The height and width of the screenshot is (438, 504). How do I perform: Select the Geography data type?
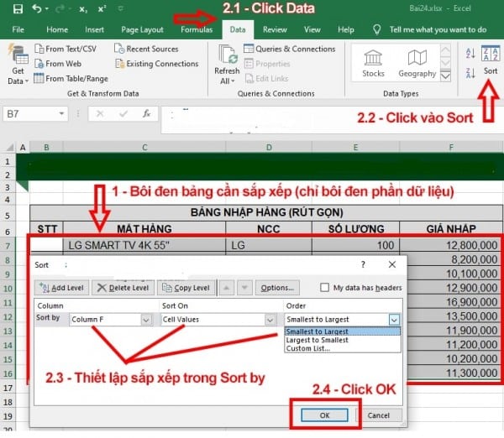[417, 63]
